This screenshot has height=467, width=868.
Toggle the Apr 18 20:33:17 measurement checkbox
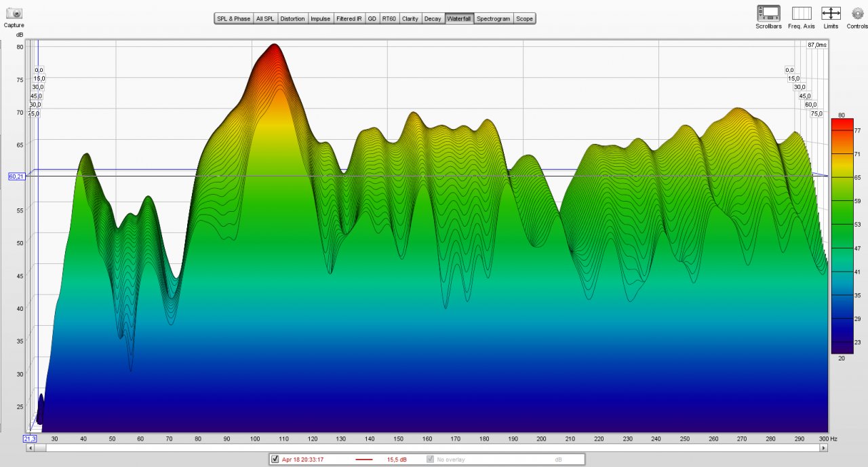coord(275,460)
